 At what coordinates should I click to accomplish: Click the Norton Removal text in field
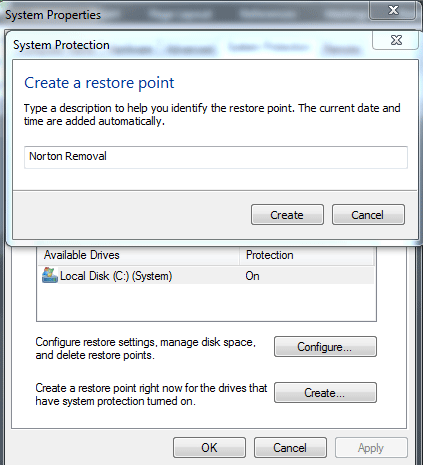tap(68, 156)
